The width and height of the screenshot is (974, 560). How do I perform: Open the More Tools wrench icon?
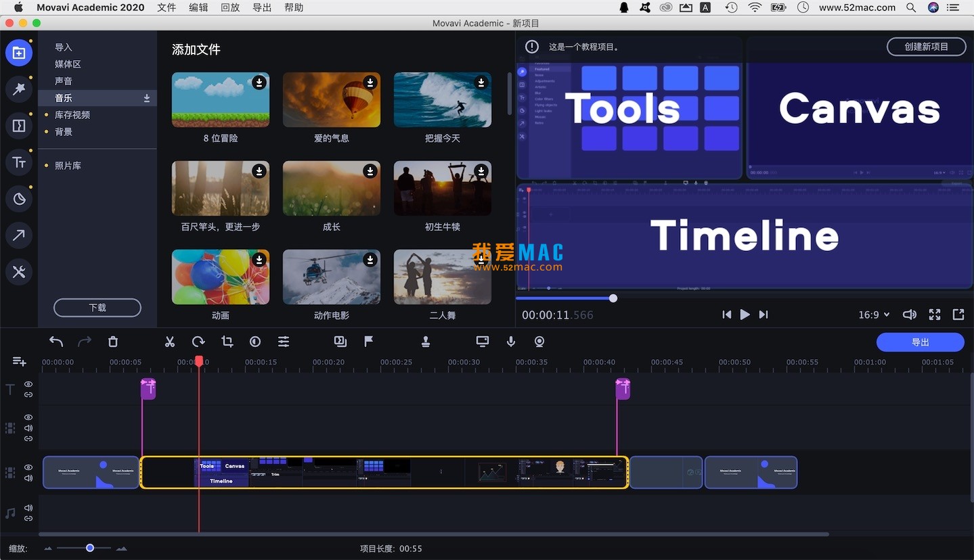click(19, 272)
